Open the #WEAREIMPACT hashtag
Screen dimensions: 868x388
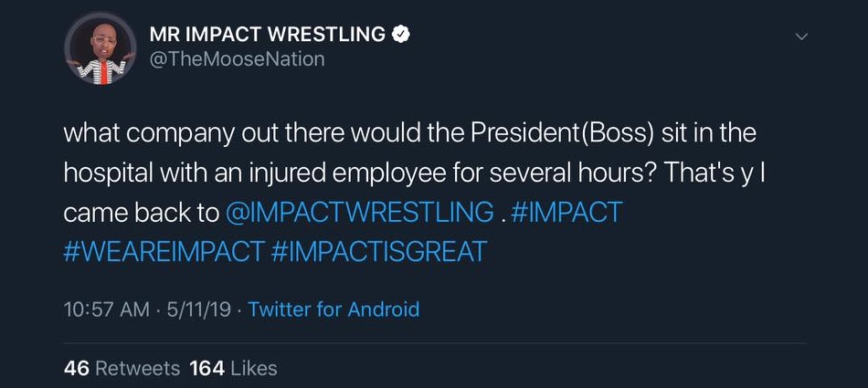(x=164, y=252)
